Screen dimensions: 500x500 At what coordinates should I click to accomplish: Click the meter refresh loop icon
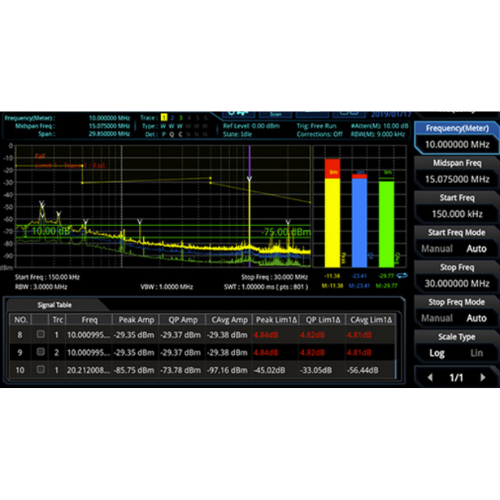tap(402, 275)
